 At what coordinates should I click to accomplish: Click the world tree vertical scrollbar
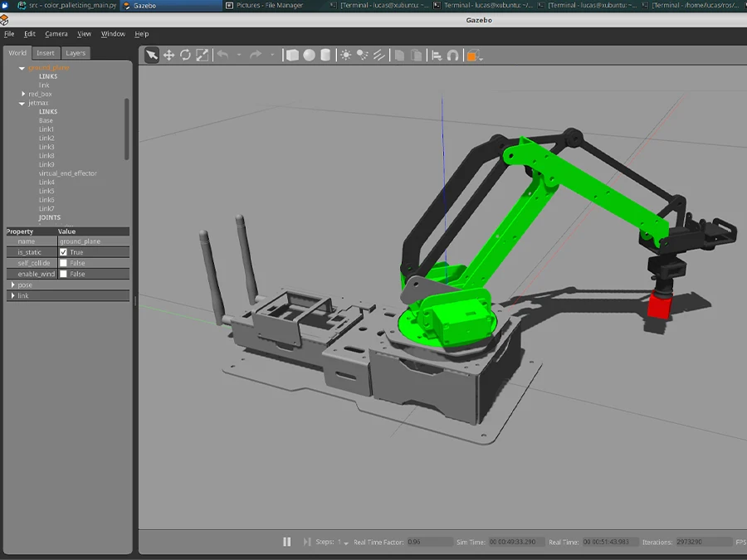(127, 129)
